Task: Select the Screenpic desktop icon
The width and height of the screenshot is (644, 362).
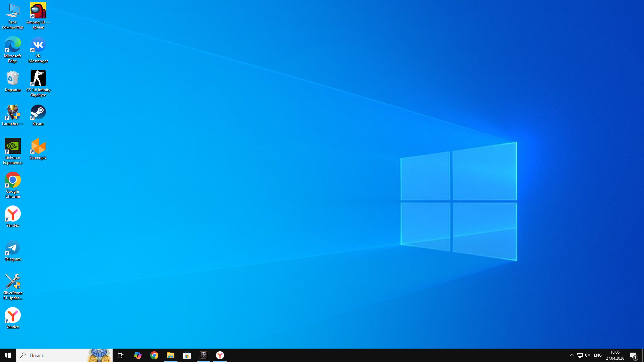Action: 38,146
